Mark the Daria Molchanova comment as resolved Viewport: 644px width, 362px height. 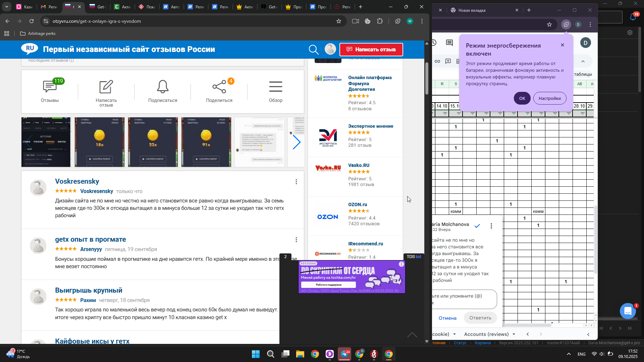(477, 226)
